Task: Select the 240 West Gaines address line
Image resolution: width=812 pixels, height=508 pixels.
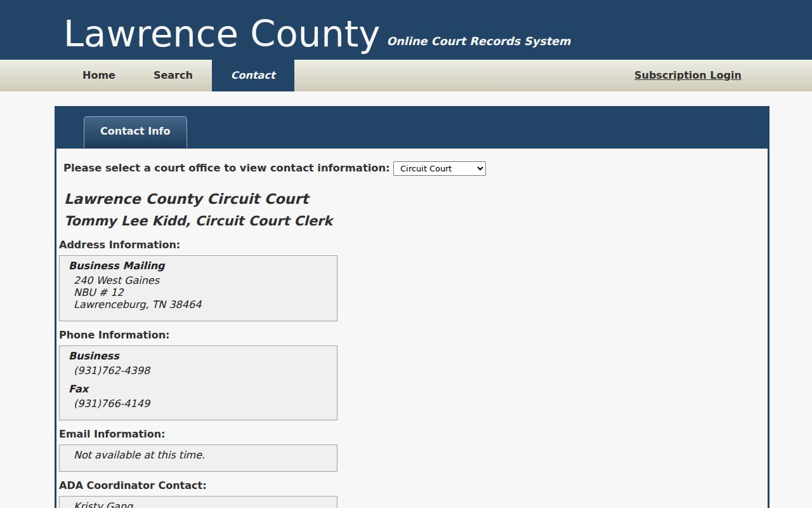Action: 117,280
